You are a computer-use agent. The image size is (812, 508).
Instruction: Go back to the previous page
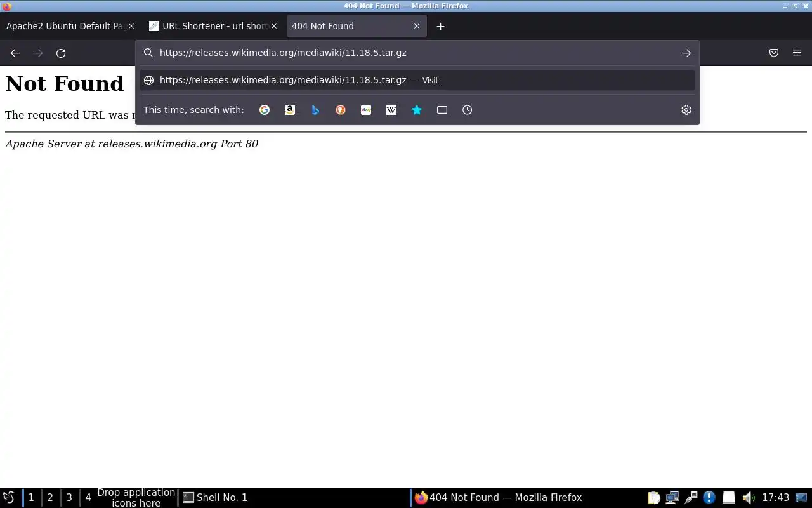pos(15,53)
